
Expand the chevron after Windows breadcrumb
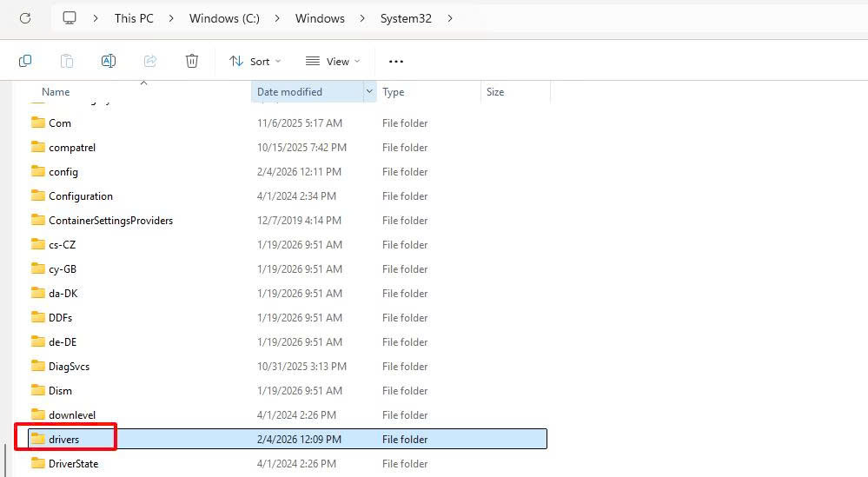pyautogui.click(x=362, y=18)
